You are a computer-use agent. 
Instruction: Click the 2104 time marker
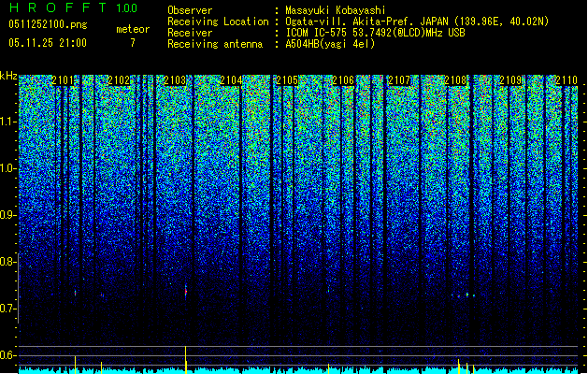tap(231, 80)
